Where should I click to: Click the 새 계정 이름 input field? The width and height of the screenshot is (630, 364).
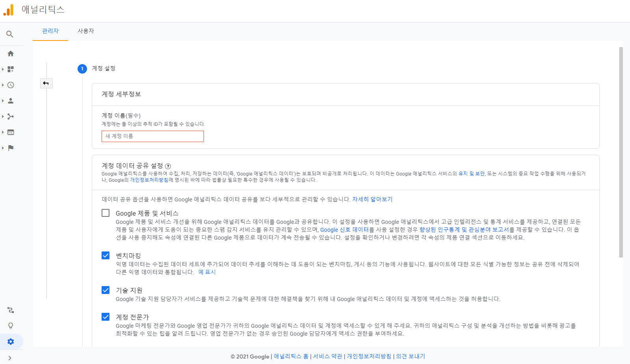tap(153, 136)
